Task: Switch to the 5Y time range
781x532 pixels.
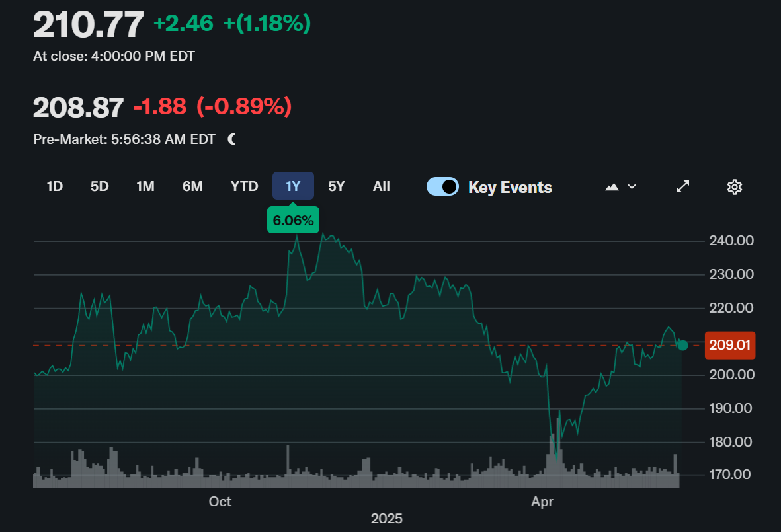Action: (x=336, y=186)
